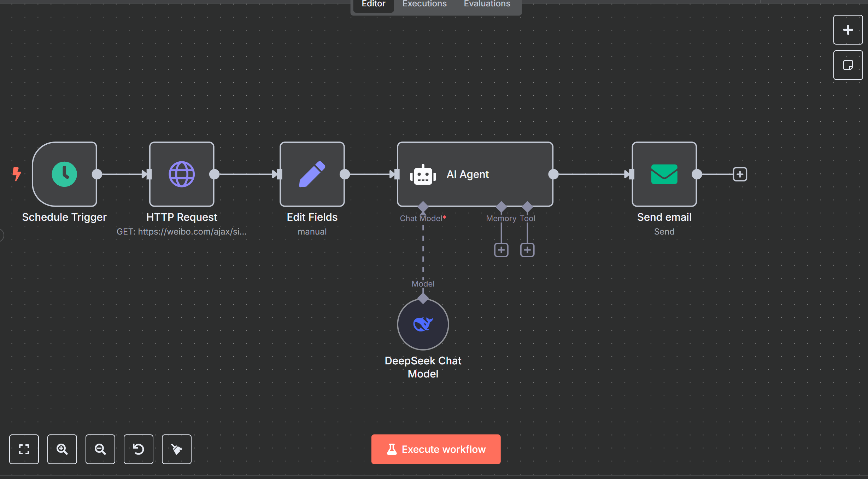Viewport: 868px width, 479px height.
Task: Open the HTTP Request globe node
Action: (182, 174)
